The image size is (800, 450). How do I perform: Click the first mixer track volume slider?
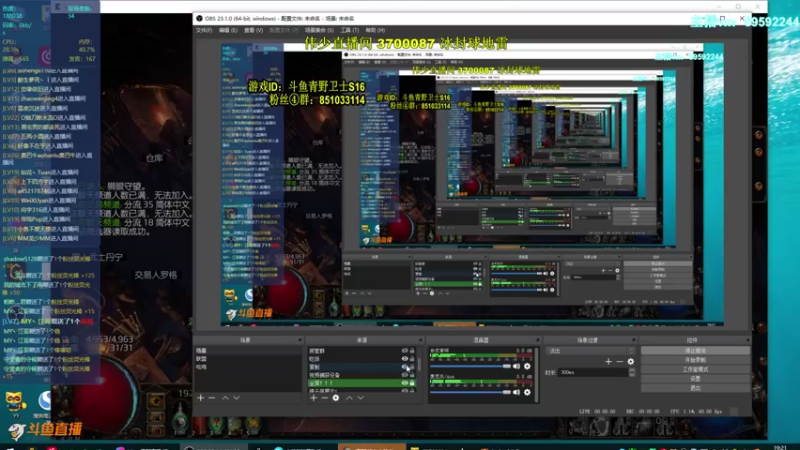(470, 366)
